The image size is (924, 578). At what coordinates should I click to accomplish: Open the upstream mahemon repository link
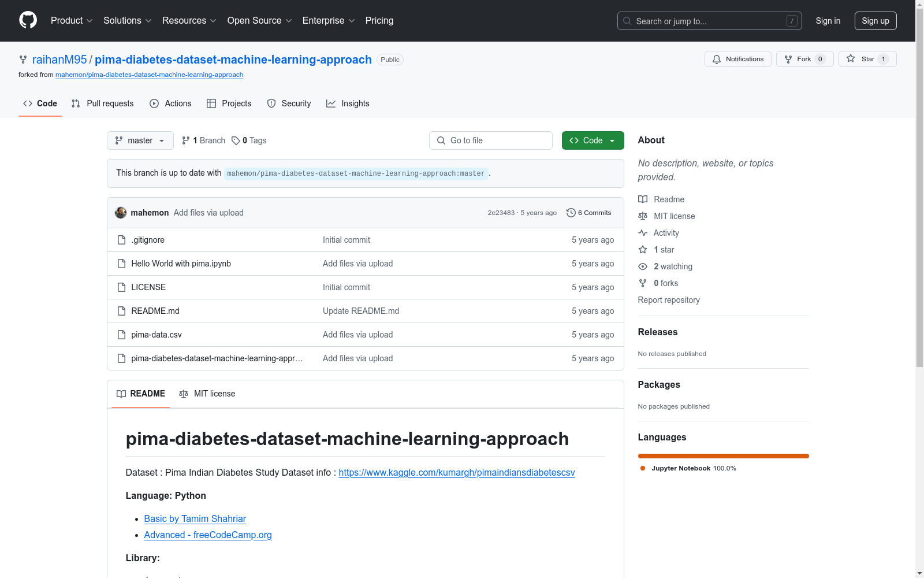(149, 75)
